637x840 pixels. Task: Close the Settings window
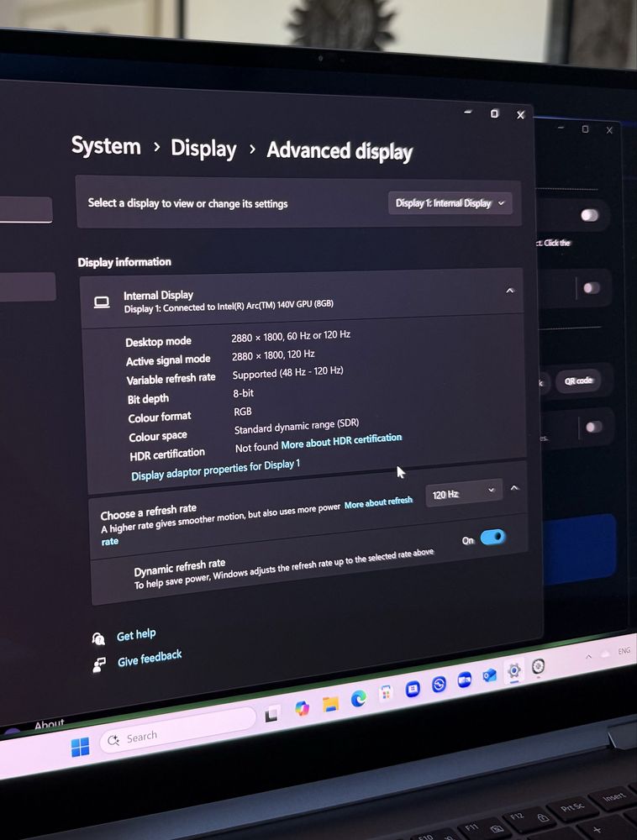[520, 114]
